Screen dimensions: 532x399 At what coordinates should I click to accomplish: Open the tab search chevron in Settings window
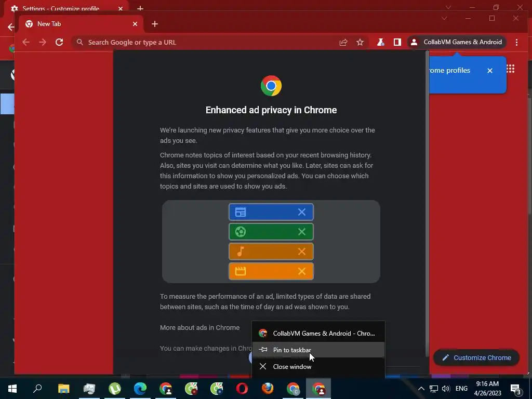[448, 7]
